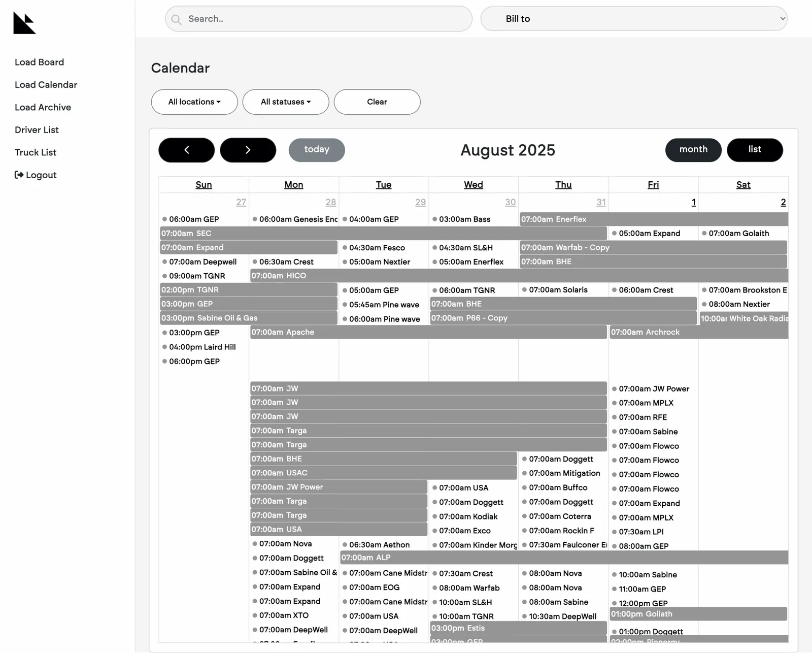Viewport: 812px width, 653px height.
Task: Open Load Archive in sidebar
Action: pos(43,107)
